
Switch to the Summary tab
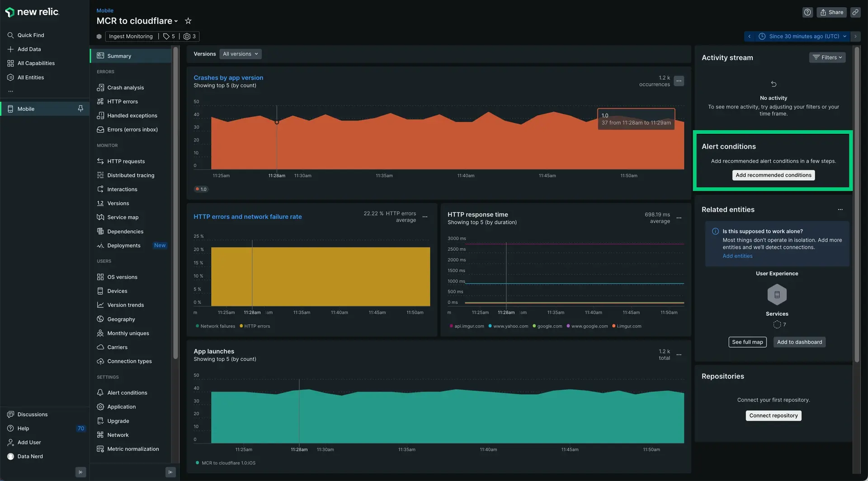[119, 56]
